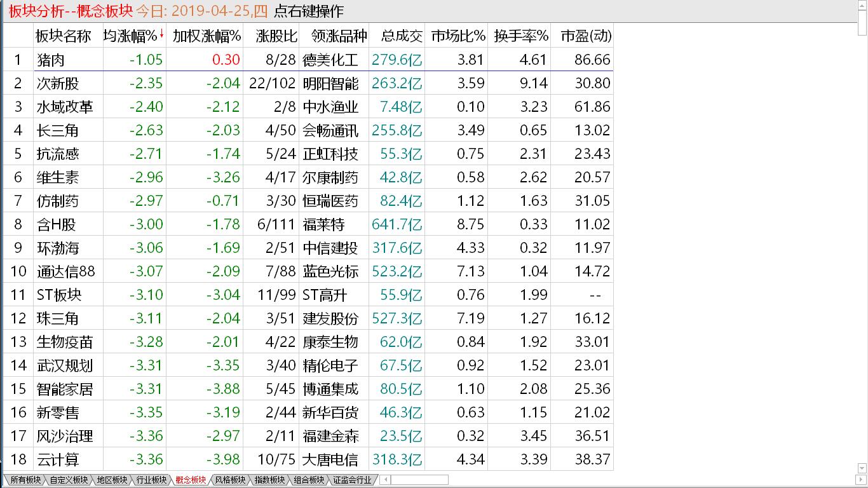Select the 水域改革 sector row
This screenshot has width=868, height=488.
(x=308, y=107)
